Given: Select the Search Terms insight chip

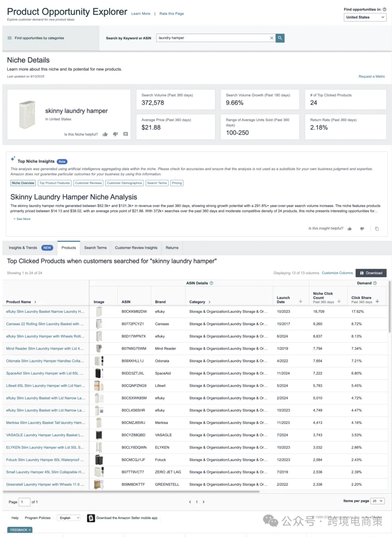Looking at the screenshot, I should [157, 183].
